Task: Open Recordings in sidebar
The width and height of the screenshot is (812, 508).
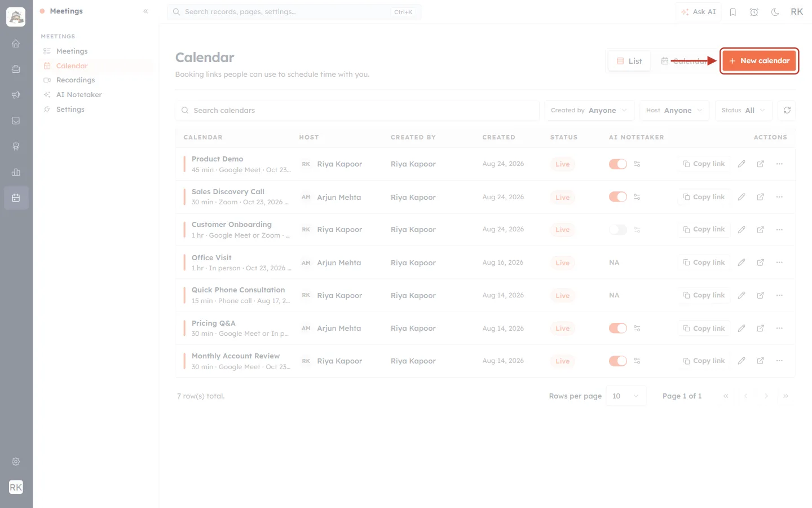Action: (76, 80)
